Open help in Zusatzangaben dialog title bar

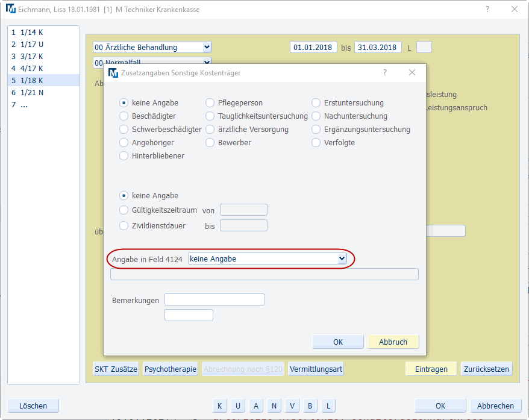point(385,72)
